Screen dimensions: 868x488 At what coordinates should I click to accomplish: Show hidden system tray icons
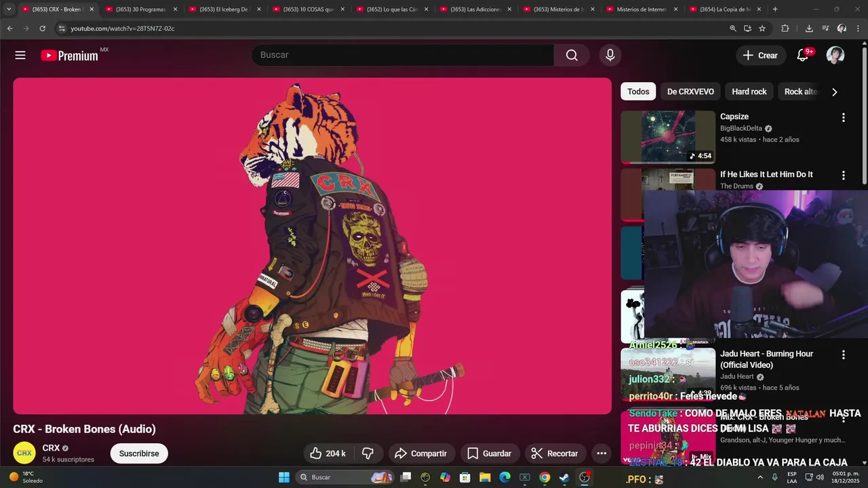(760, 477)
